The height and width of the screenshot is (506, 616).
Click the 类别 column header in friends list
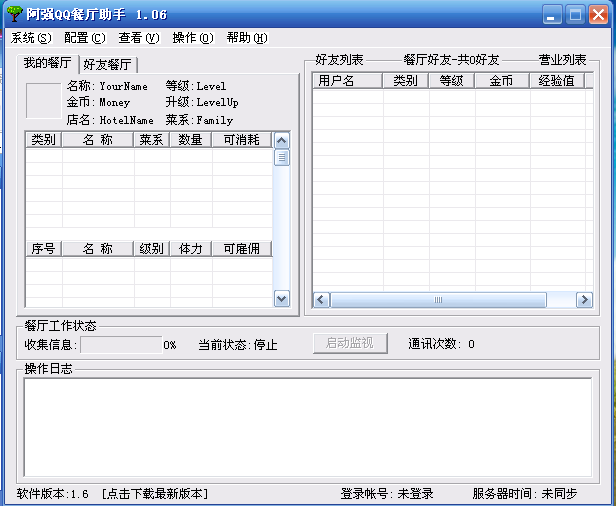pyautogui.click(x=405, y=81)
